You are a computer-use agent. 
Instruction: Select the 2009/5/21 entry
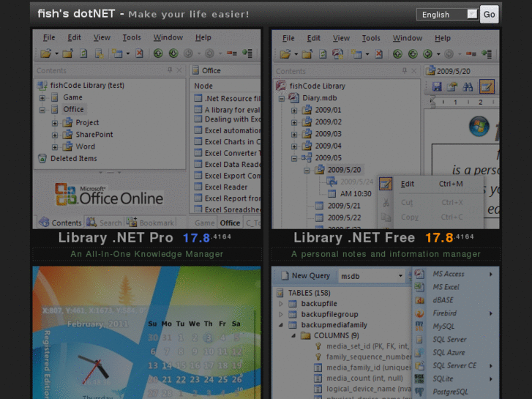344,206
